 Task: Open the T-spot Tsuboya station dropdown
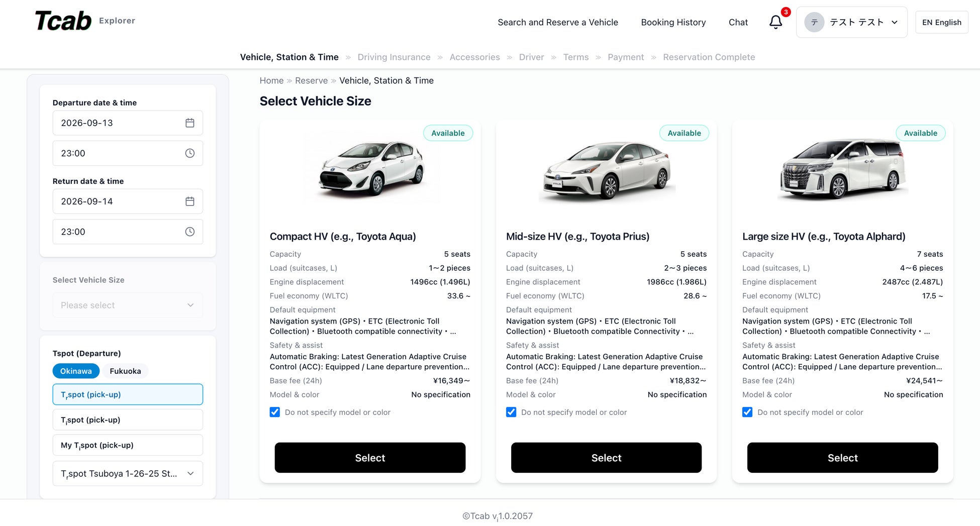(128, 474)
